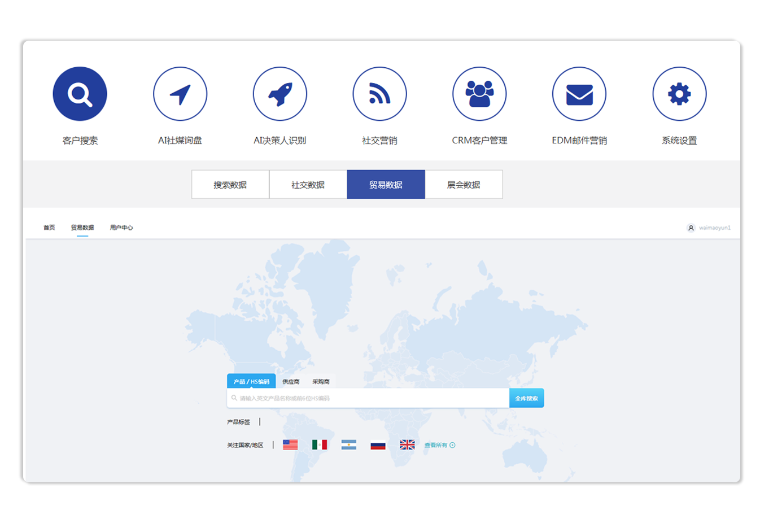The image size is (760, 532).
Task: Open the 客户搜索 magnifier icon
Action: pyautogui.click(x=80, y=94)
